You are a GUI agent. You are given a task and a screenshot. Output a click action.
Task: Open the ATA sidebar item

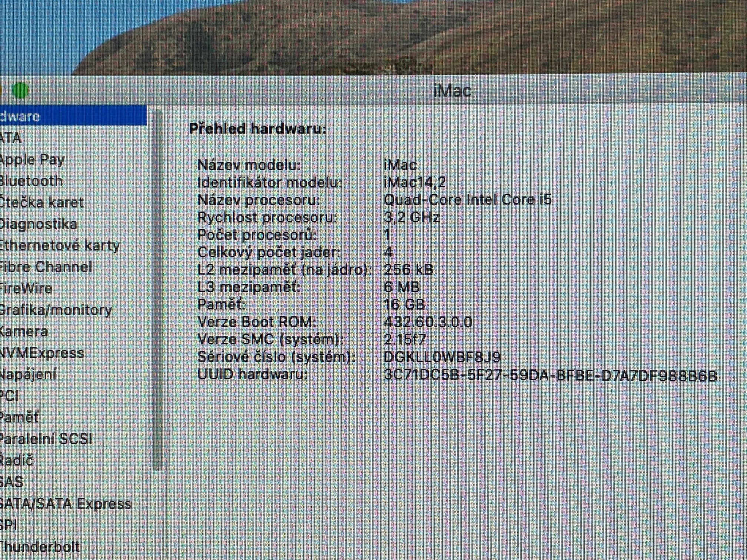point(10,138)
